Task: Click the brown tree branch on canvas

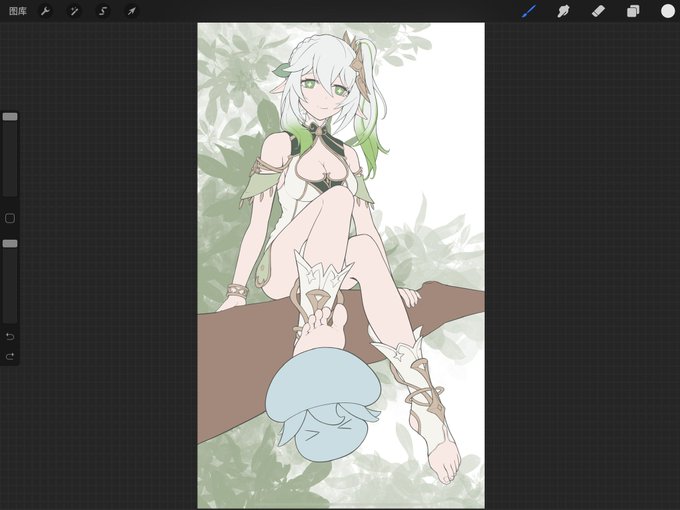Action: [x=243, y=360]
